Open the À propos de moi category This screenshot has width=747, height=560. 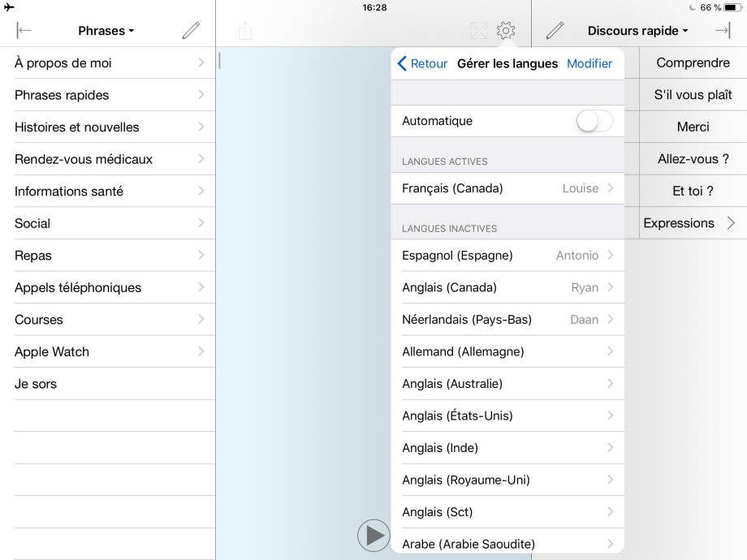click(x=108, y=62)
